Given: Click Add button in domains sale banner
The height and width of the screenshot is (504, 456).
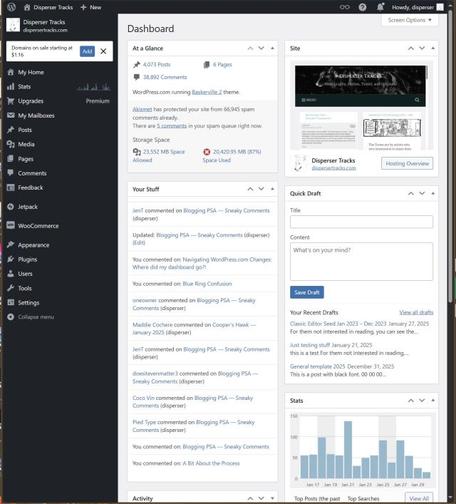Looking at the screenshot, I should tap(87, 51).
